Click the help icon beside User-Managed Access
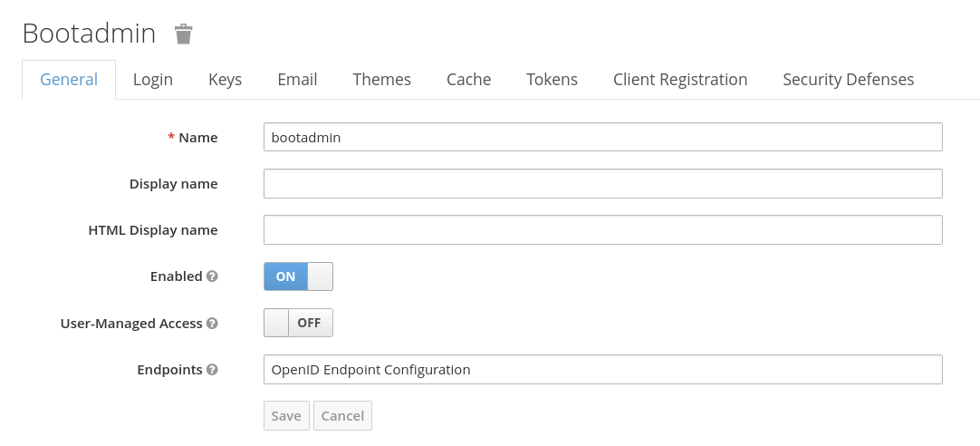 (212, 323)
